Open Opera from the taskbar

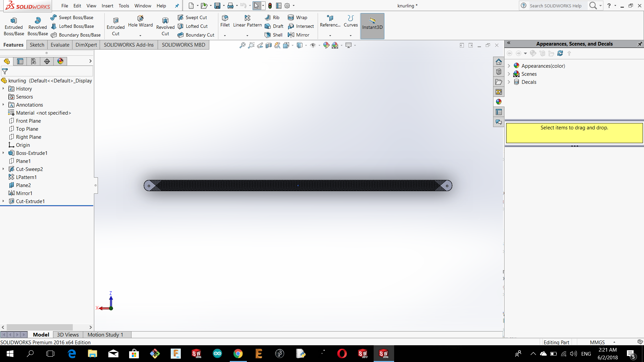[342, 354]
